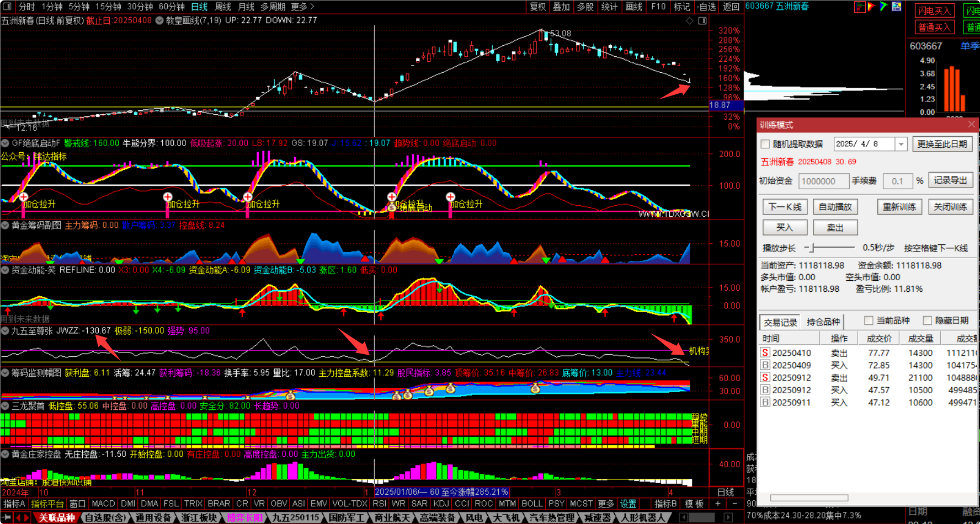Open 复权 menu in chart toolbar
This screenshot has width=980, height=524.
pos(538,7)
